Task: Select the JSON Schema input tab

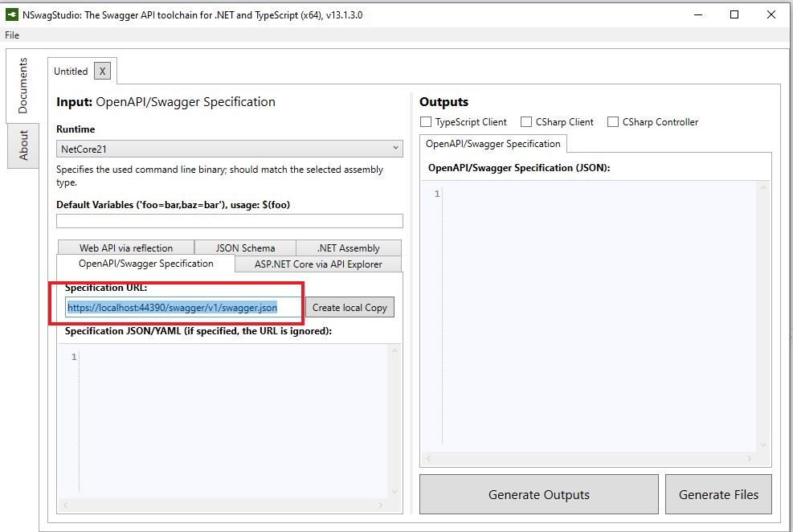Action: pos(245,248)
